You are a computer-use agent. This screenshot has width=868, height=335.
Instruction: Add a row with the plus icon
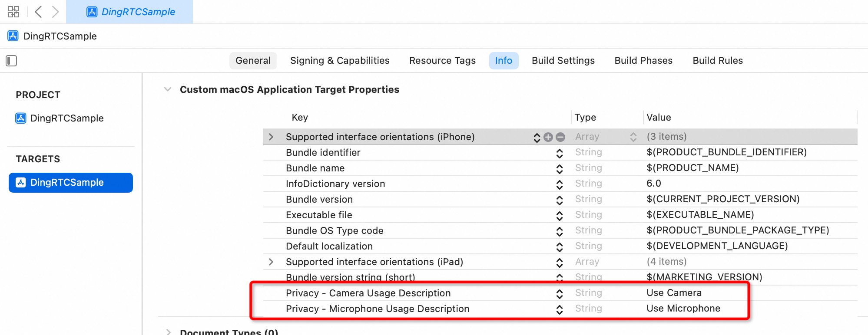pos(548,137)
